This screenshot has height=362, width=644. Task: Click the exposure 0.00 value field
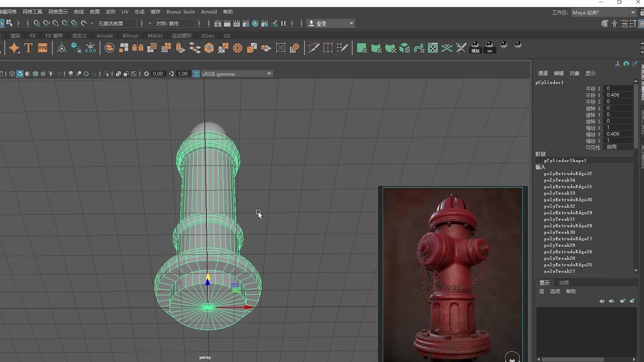[158, 74]
